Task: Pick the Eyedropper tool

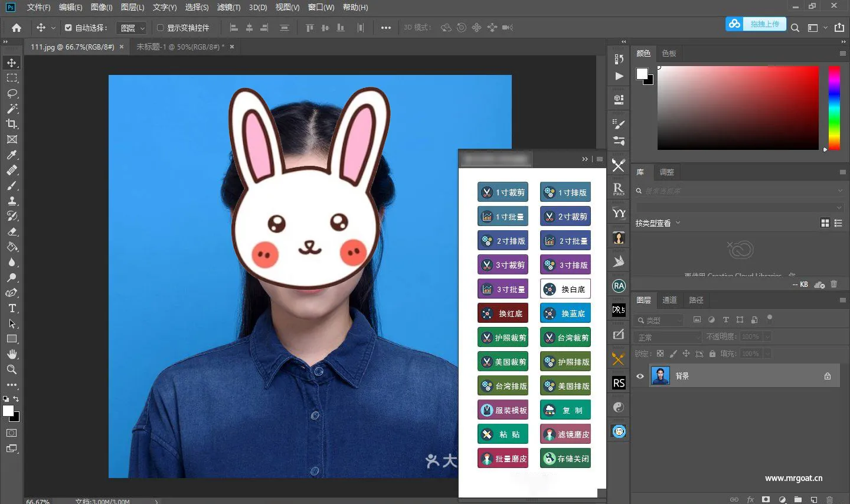Action: point(12,155)
